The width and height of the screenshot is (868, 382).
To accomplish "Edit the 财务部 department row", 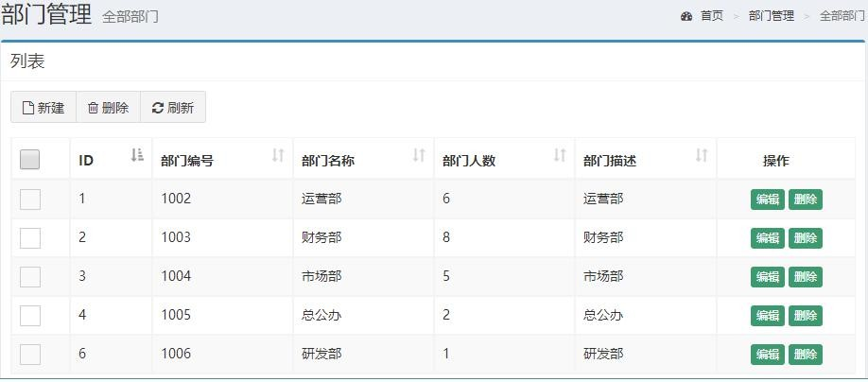I will click(767, 238).
